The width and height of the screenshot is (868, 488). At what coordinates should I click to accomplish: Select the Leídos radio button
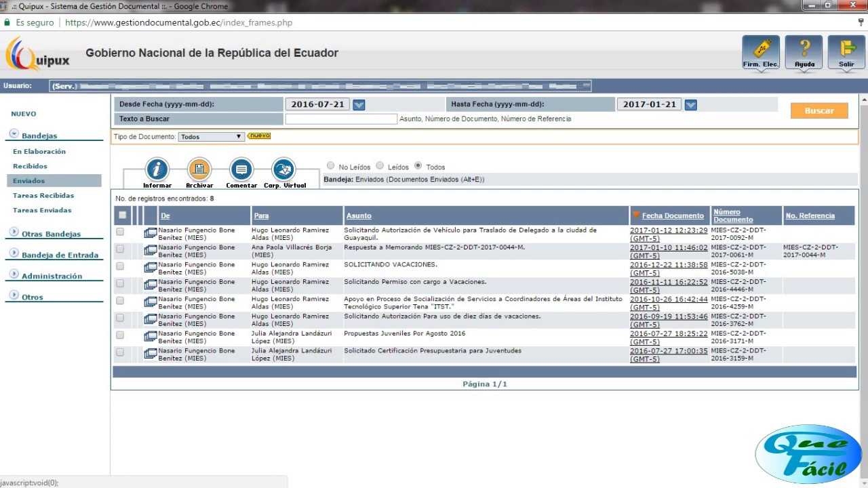380,165
